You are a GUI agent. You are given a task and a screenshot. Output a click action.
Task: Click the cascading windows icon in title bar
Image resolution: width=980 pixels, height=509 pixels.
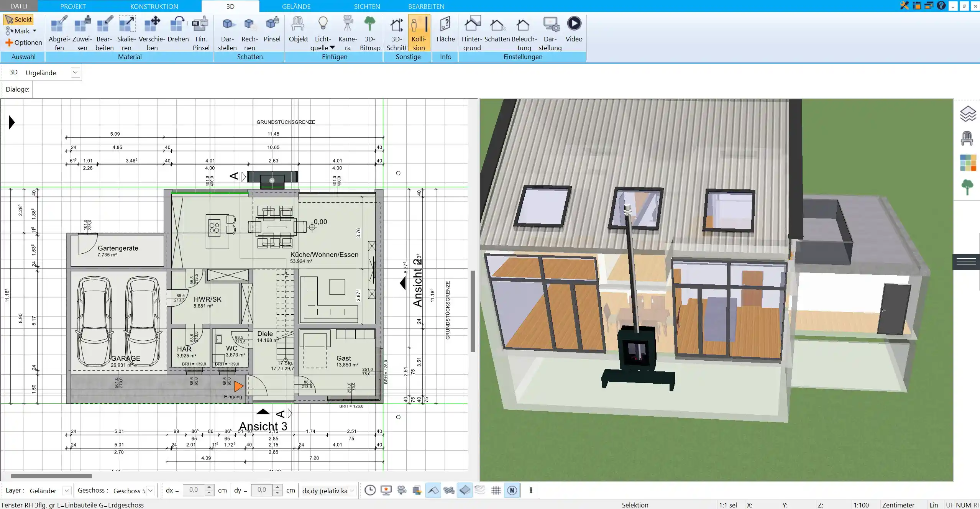tap(929, 5)
